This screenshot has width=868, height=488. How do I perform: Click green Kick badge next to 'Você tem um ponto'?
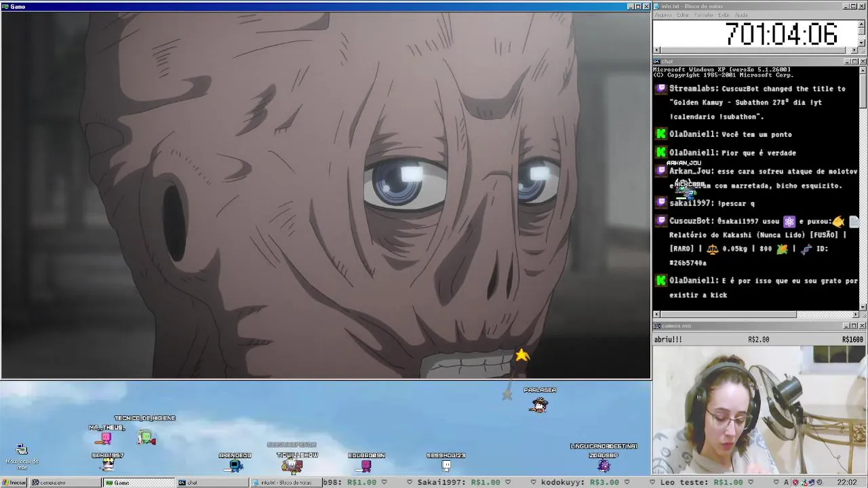click(x=662, y=134)
